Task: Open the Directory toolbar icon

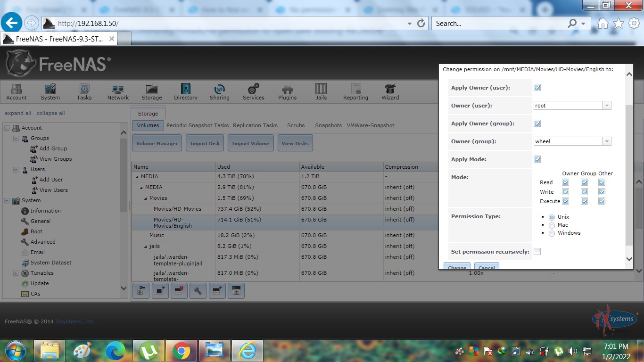Action: tap(186, 92)
